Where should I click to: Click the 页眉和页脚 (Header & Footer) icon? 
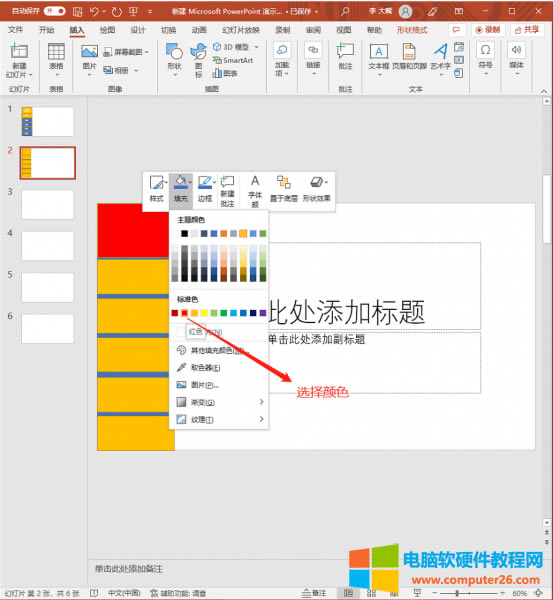tap(409, 51)
